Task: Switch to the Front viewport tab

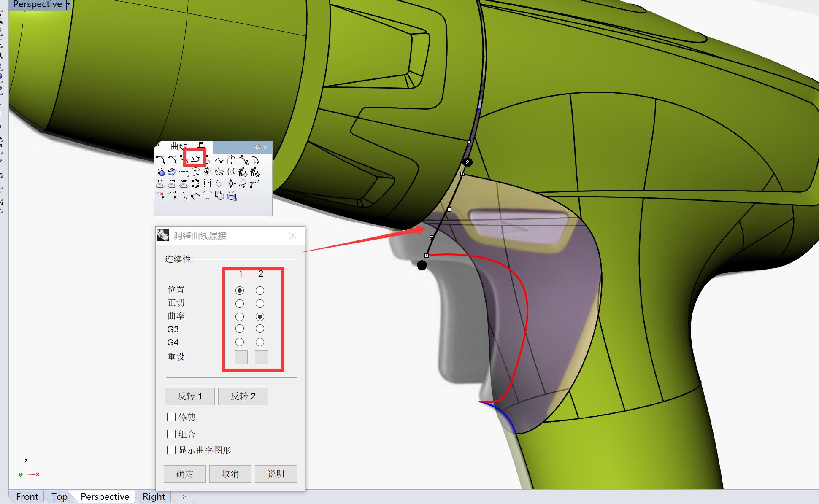Action: click(x=27, y=496)
